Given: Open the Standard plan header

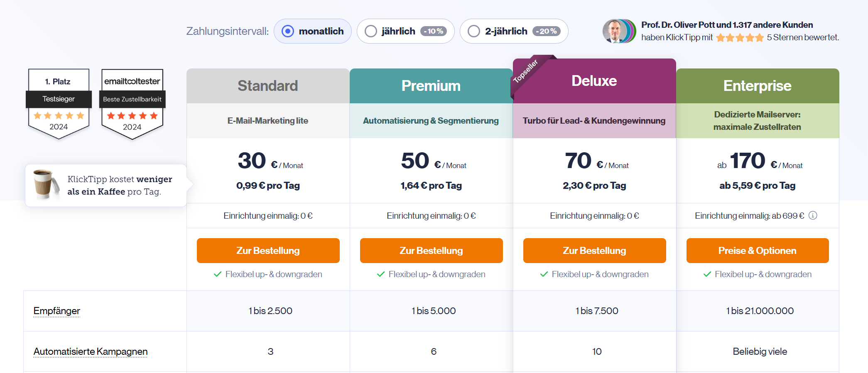Looking at the screenshot, I should pyautogui.click(x=268, y=86).
